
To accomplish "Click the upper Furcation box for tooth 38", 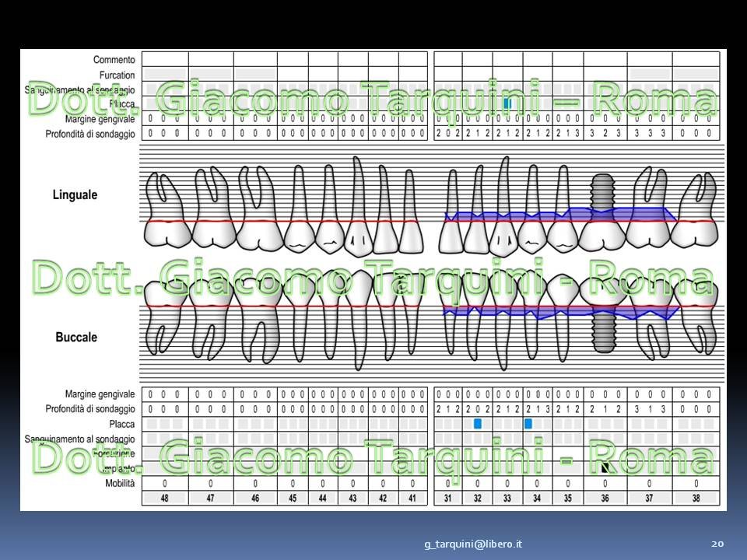I will click(696, 75).
